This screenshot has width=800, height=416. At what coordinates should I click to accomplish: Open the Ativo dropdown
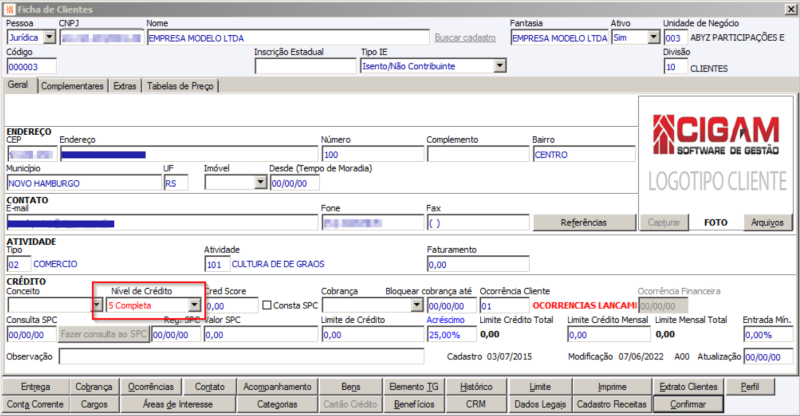pyautogui.click(x=654, y=37)
